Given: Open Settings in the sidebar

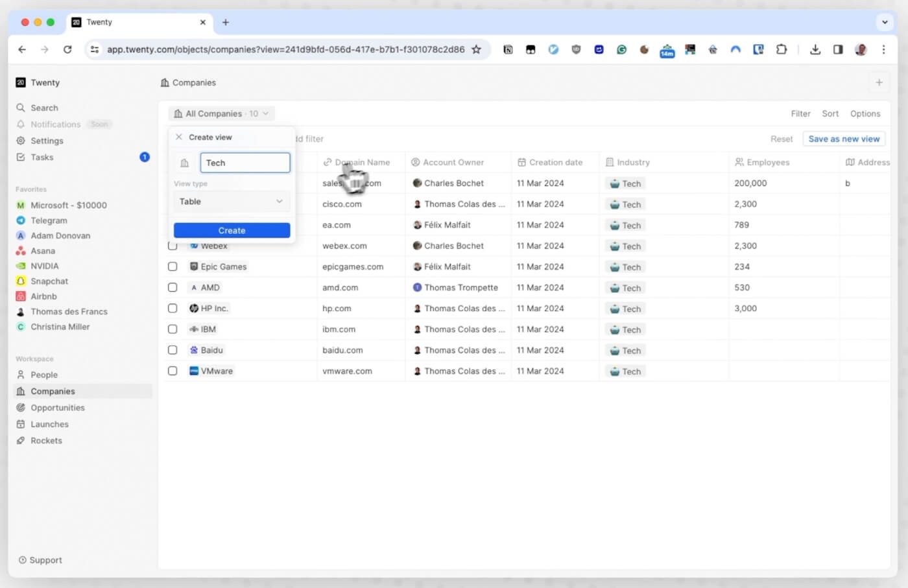Looking at the screenshot, I should [47, 141].
